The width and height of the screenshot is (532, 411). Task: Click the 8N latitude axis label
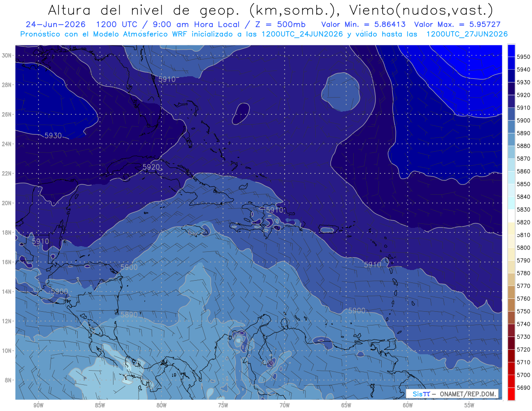click(8, 380)
